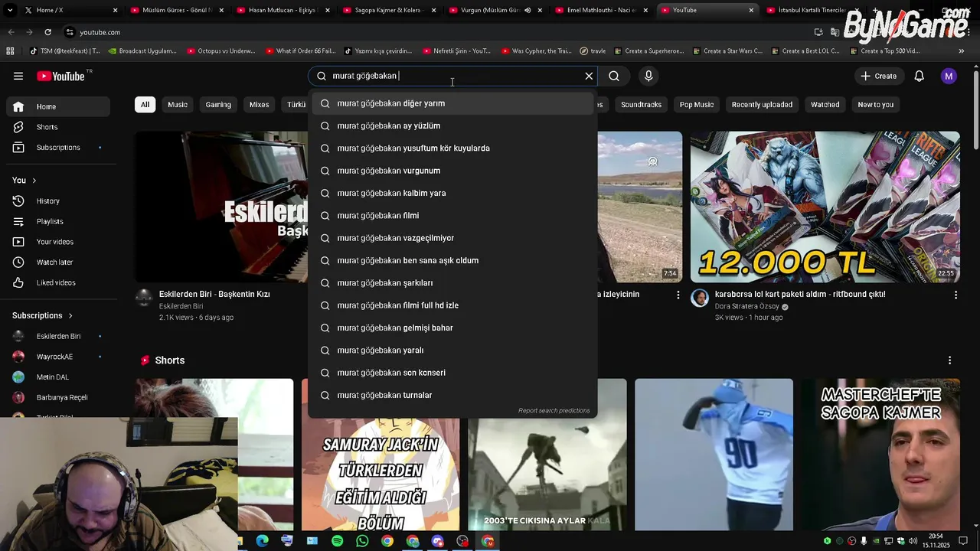Open Eskilerden Biri channel subscription

pos(58,336)
